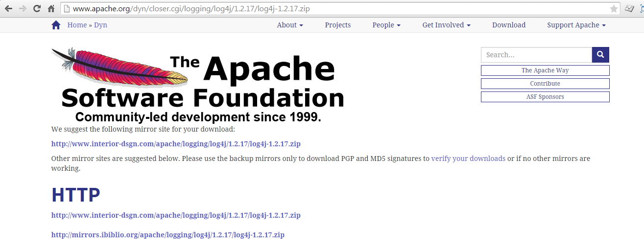644x250 pixels.
Task: Focus the browser address bar
Action: pos(340,9)
